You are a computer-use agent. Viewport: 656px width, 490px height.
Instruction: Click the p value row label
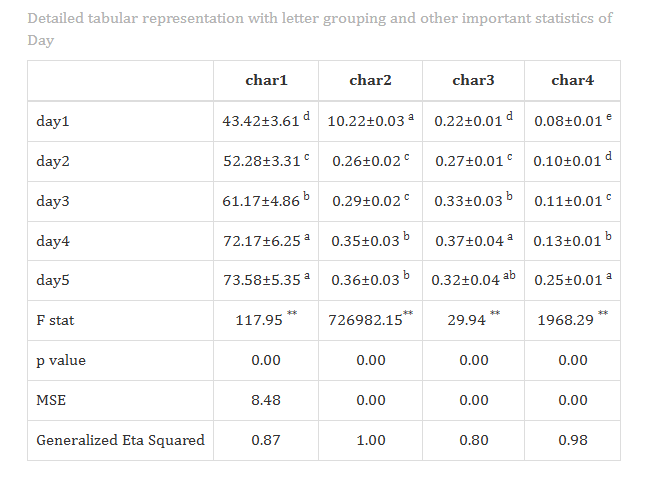[x=61, y=361]
